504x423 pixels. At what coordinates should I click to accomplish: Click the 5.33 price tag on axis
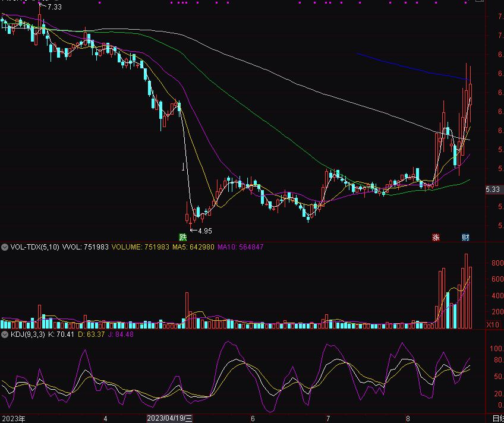[493, 190]
